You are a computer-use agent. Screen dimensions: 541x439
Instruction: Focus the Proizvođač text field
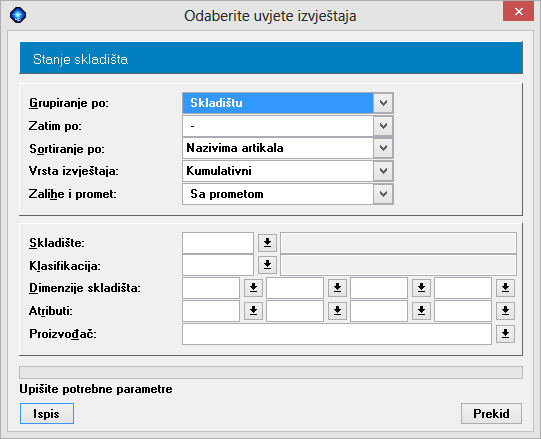point(337,334)
